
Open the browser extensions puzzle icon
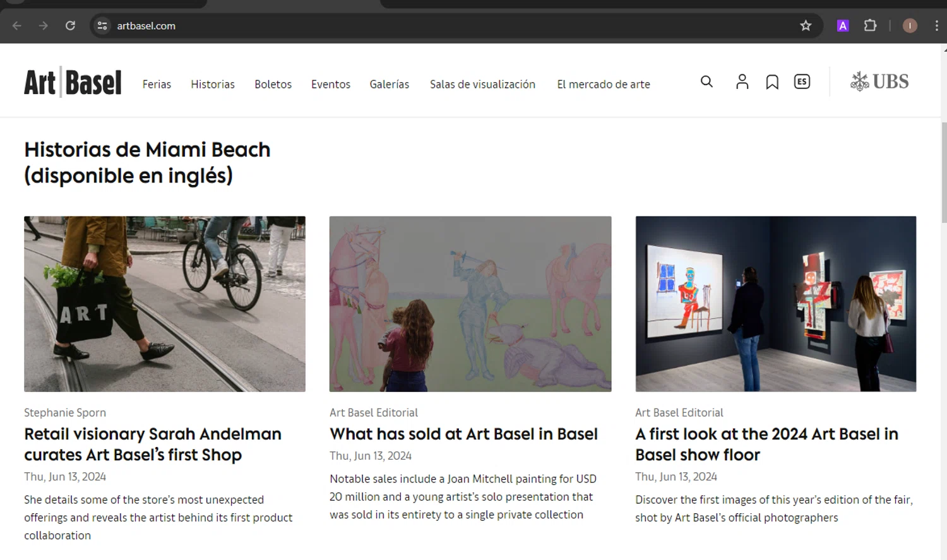[870, 26]
